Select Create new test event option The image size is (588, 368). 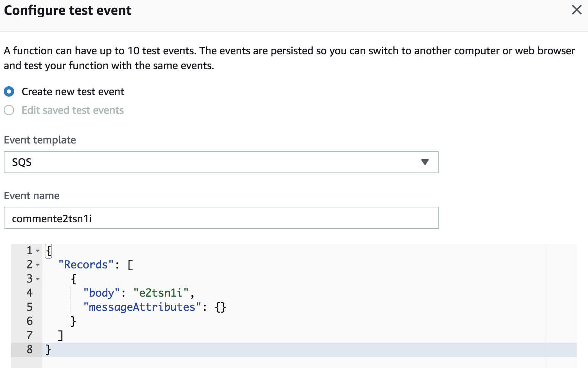pyautogui.click(x=9, y=91)
